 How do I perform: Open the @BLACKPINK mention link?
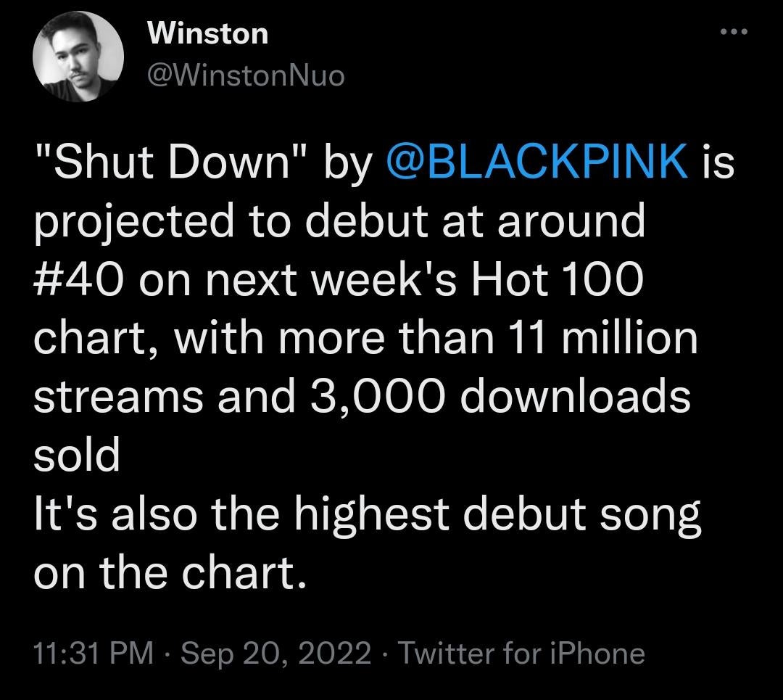538,162
